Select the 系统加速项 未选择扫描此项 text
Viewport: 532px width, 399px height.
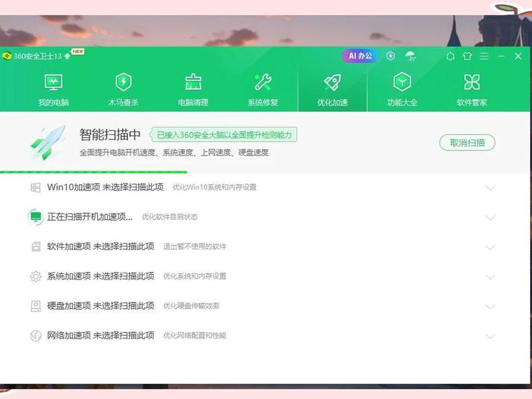coord(100,276)
